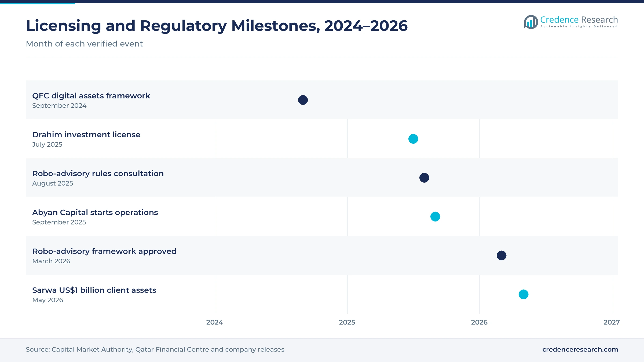
Task: Click 'Actionable Insights Delivered' tagline
Action: point(579,27)
